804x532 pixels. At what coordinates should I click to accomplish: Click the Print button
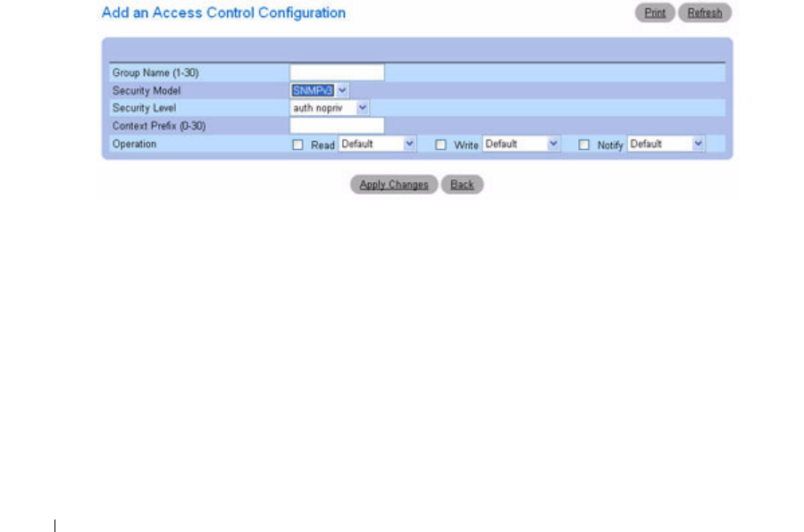655,12
